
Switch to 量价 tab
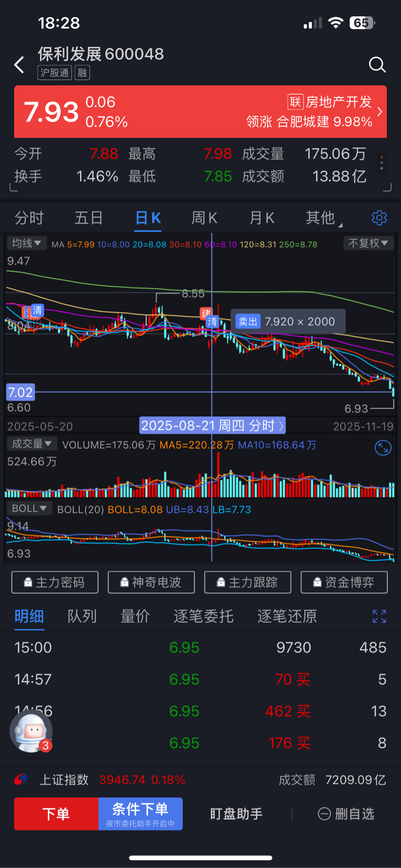tap(135, 616)
